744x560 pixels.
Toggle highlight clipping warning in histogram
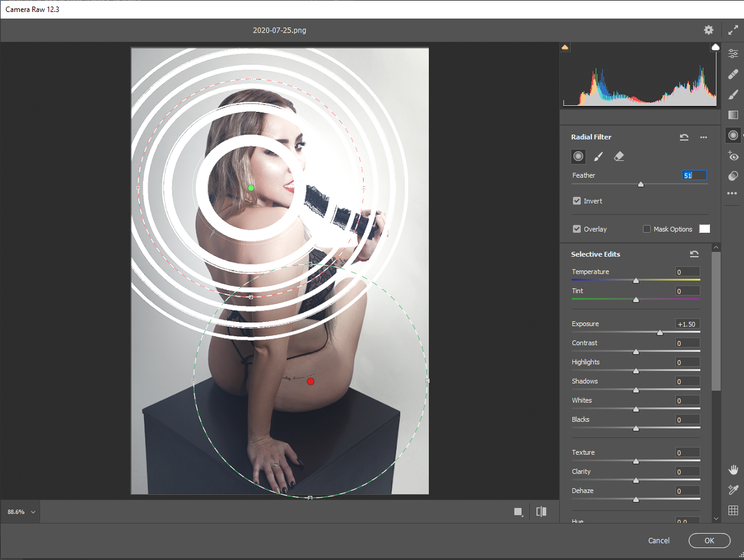715,47
